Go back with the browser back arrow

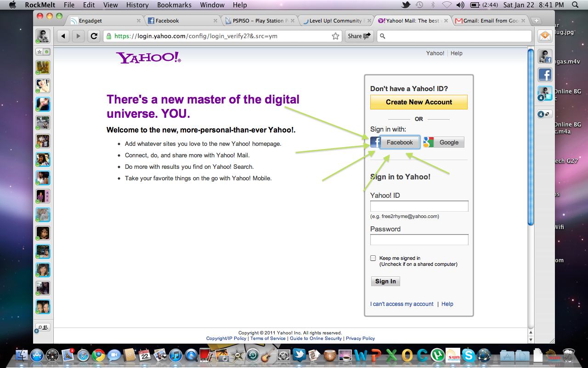[64, 36]
